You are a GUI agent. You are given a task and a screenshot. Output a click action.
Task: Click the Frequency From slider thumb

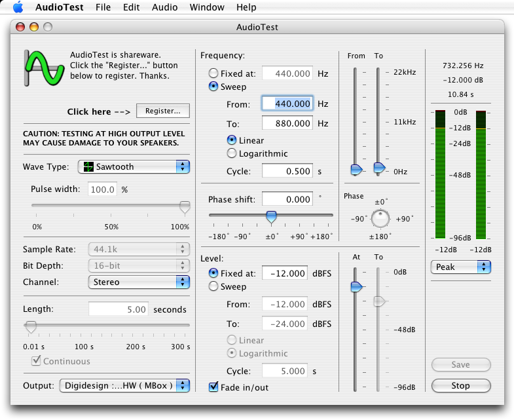pyautogui.click(x=356, y=169)
